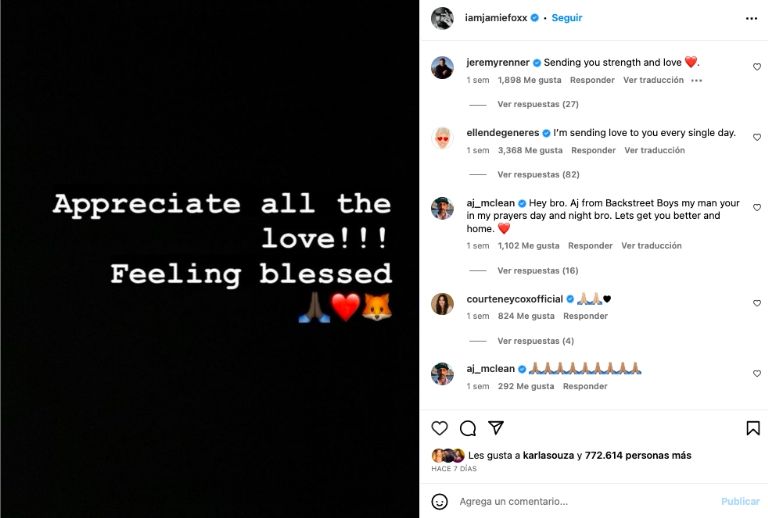This screenshot has height=518, width=768.
Task: Like ellendegeneres's comment
Action: coord(756,137)
